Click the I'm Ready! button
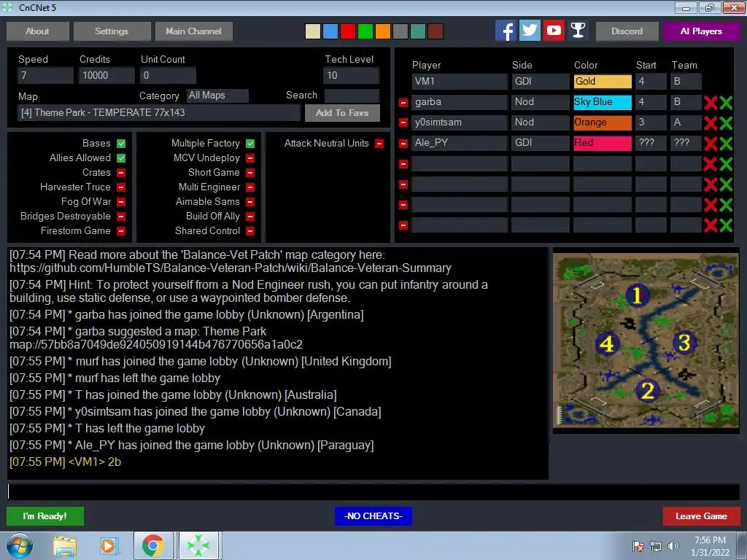The height and width of the screenshot is (560, 747). click(x=45, y=516)
